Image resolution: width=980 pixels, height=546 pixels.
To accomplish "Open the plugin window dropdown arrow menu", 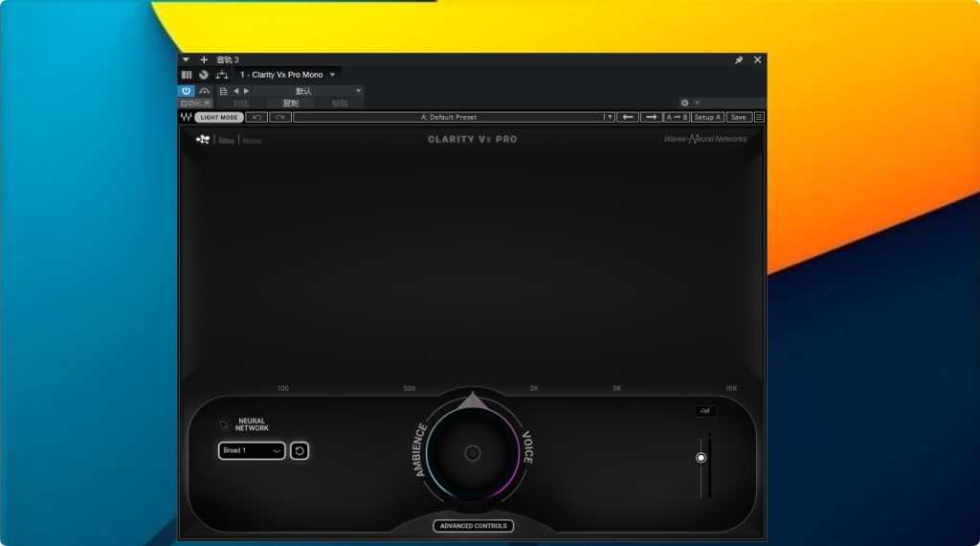I will coord(186,59).
